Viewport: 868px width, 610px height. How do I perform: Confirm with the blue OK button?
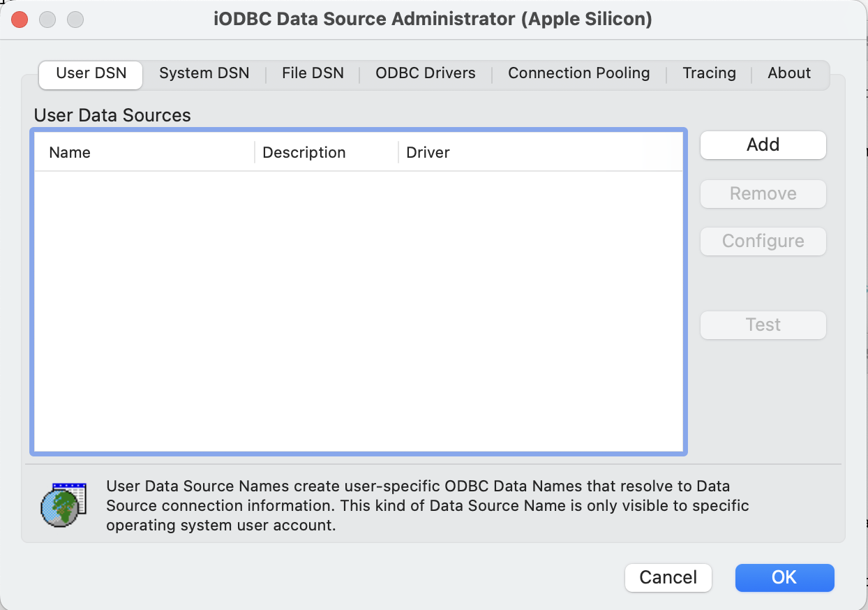tap(784, 577)
